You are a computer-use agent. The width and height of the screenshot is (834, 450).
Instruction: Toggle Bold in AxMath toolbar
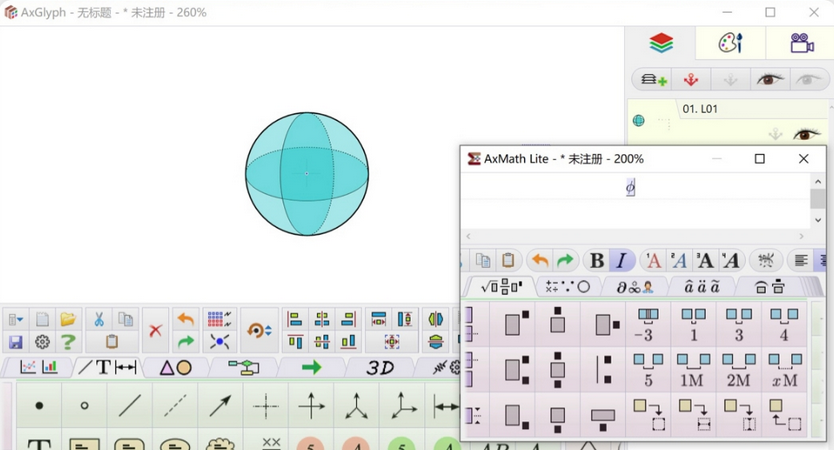596,260
